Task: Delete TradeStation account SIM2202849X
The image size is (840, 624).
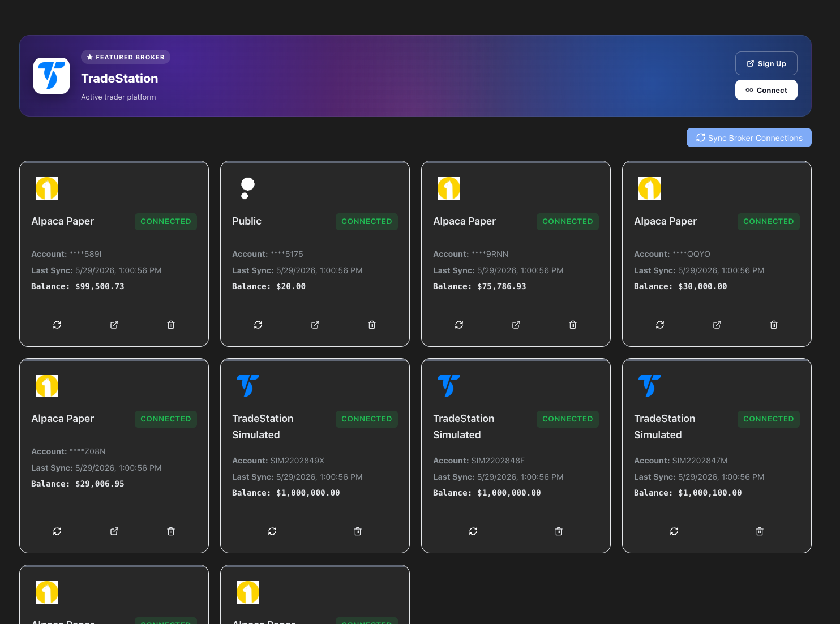Action: pyautogui.click(x=358, y=531)
